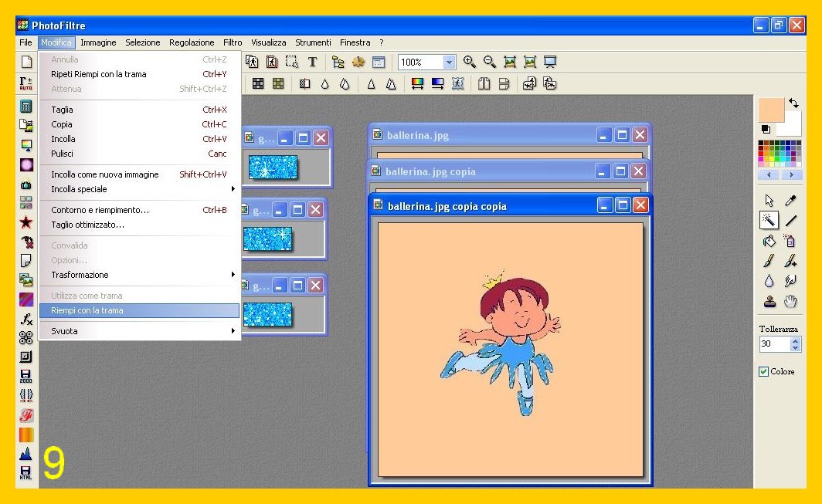Click the Zoom Out magnifier icon
822x504 pixels.
click(x=489, y=63)
